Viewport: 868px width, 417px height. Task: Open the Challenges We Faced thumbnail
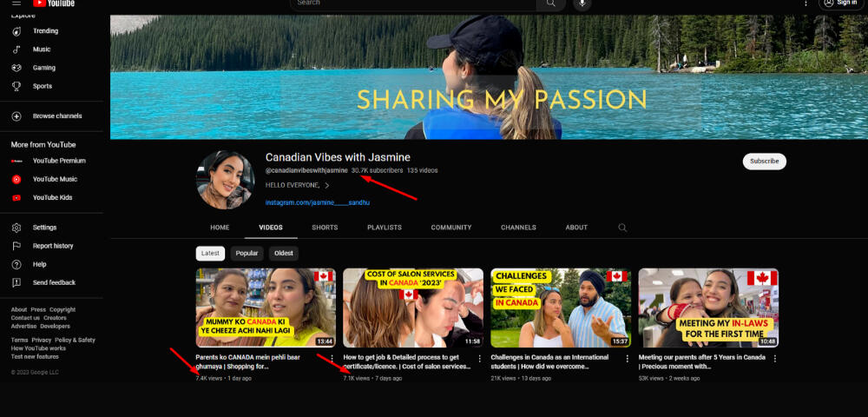pyautogui.click(x=561, y=308)
